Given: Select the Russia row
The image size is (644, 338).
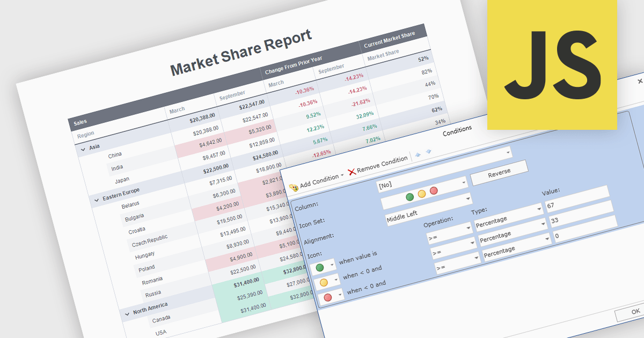Looking at the screenshot, I should [x=153, y=293].
